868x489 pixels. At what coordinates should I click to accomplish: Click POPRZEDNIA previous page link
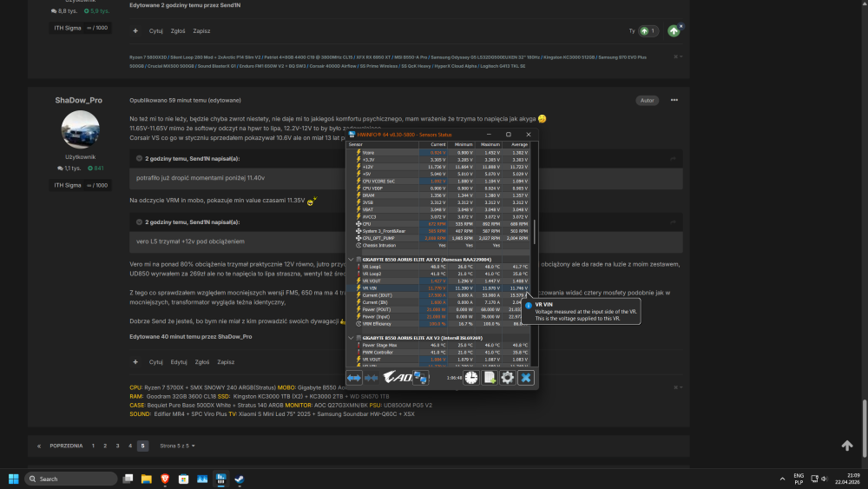coord(66,446)
